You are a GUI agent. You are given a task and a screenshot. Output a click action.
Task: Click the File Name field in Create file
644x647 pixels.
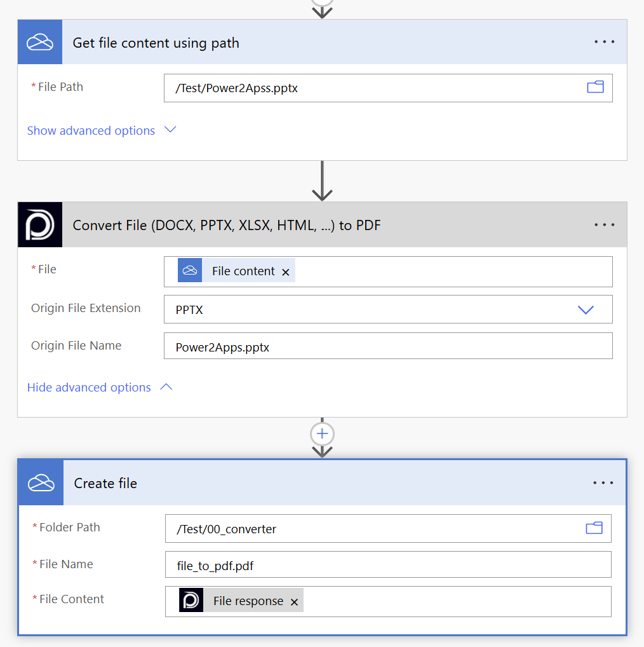[x=387, y=564]
